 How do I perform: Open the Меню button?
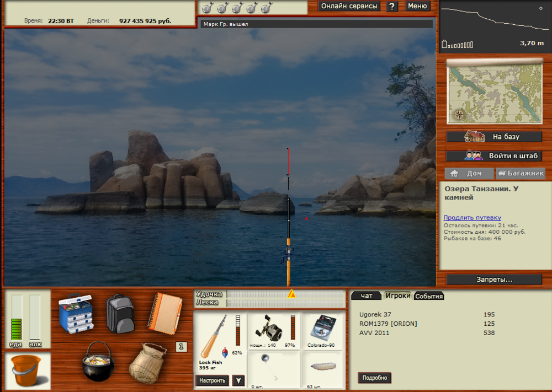tap(417, 6)
